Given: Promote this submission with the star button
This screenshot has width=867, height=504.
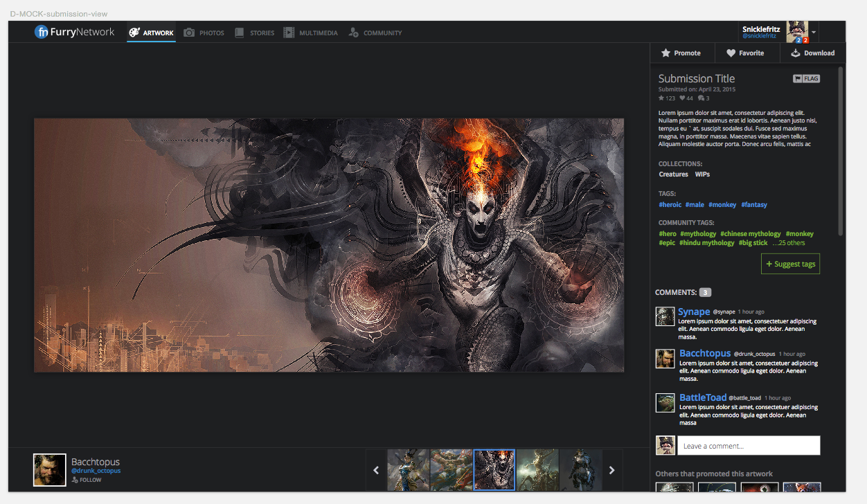Looking at the screenshot, I should (x=680, y=53).
